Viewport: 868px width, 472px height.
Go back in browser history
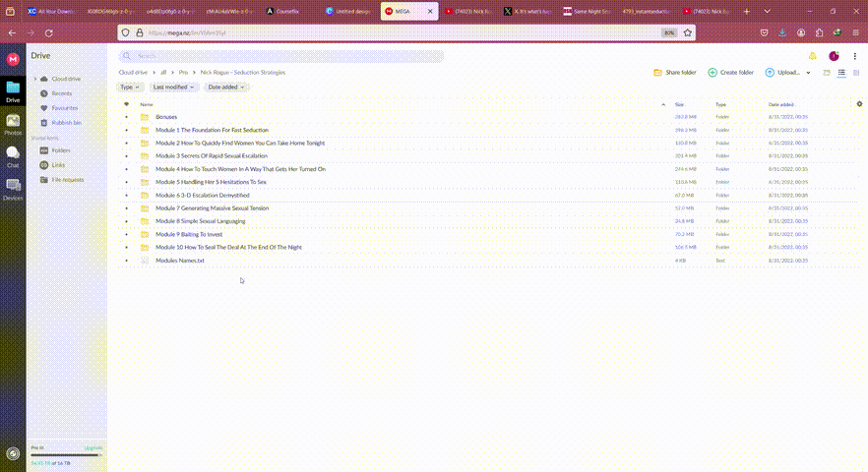[12, 33]
